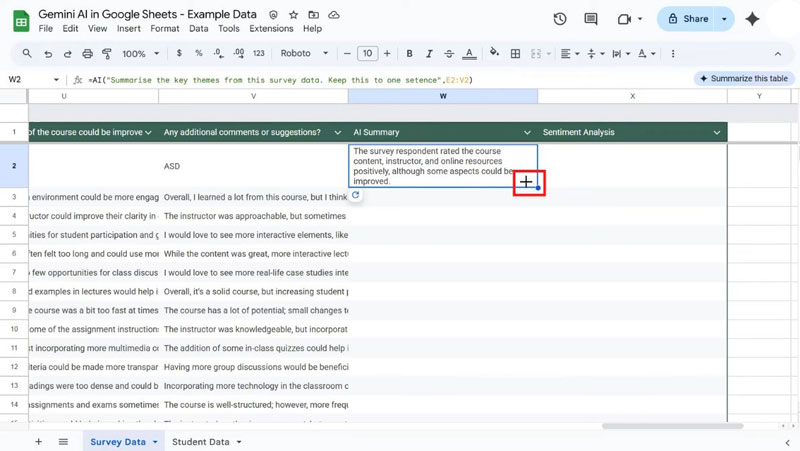Star this spreadsheet document
Viewport: 800px width, 451px height.
292,16
